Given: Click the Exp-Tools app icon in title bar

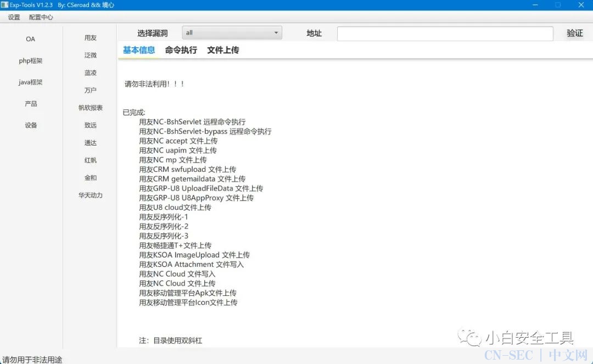Looking at the screenshot, I should 4,5.
